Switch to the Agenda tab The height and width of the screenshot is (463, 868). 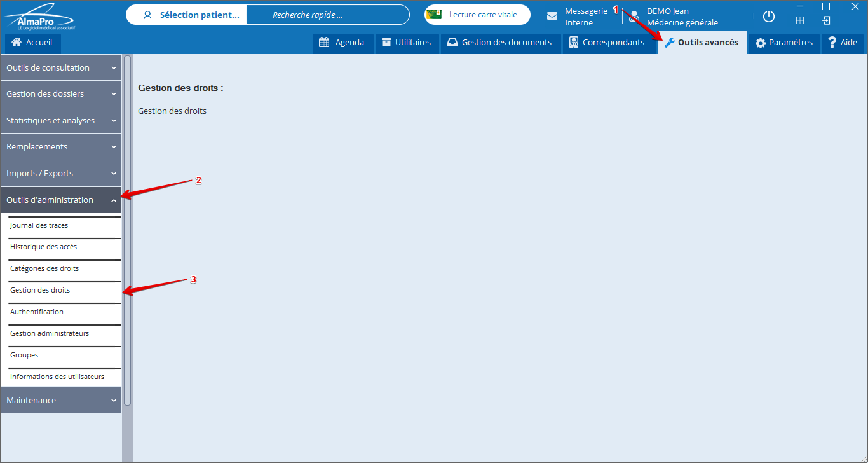point(342,43)
